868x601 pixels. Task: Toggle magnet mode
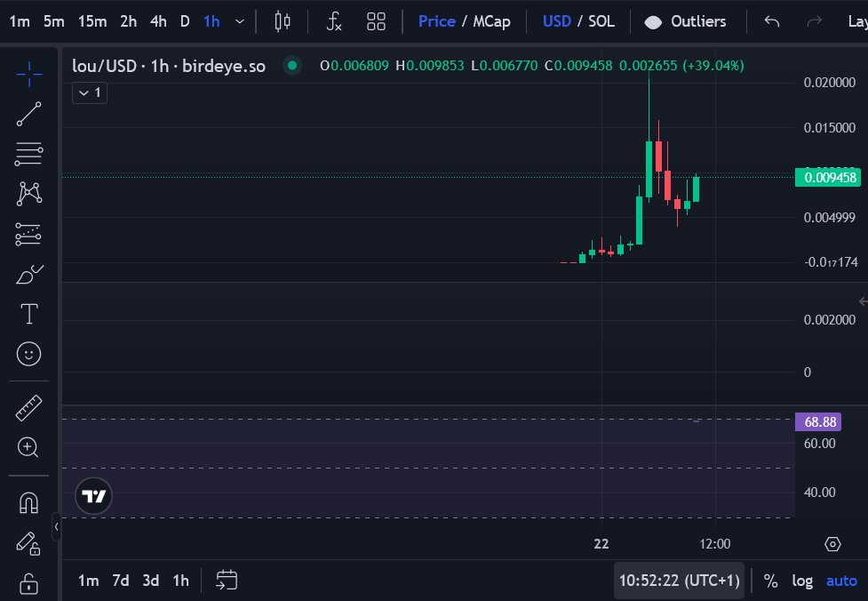click(x=28, y=503)
